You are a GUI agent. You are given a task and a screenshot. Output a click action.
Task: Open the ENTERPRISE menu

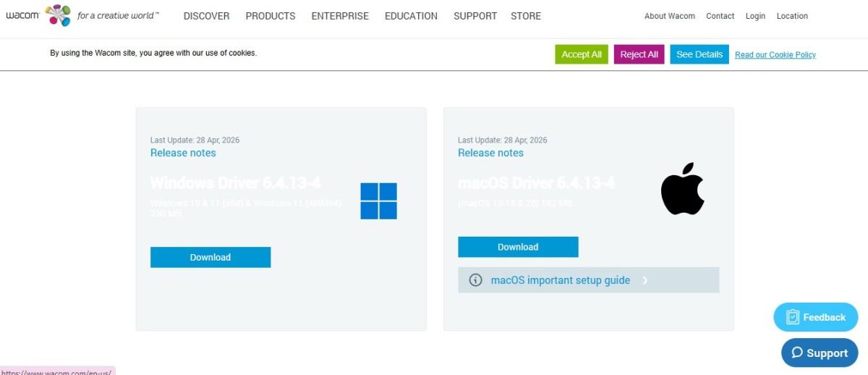[340, 16]
